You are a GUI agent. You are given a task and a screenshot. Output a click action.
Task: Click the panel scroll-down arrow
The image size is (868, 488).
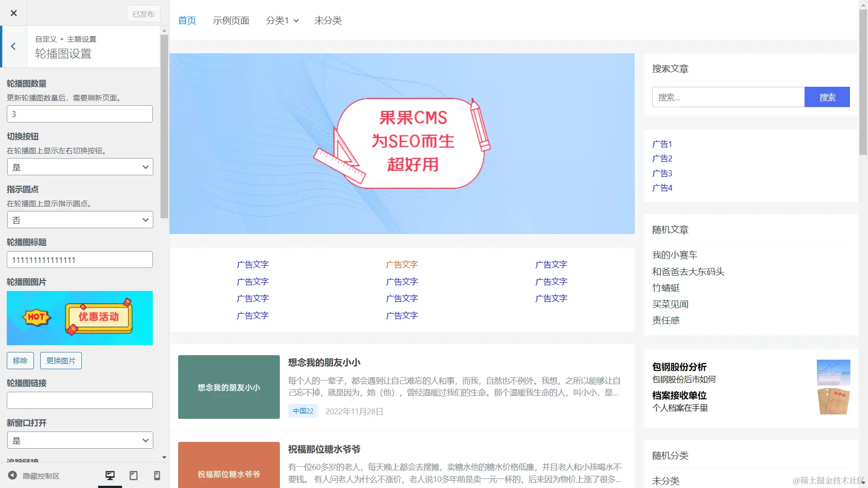[x=164, y=457]
